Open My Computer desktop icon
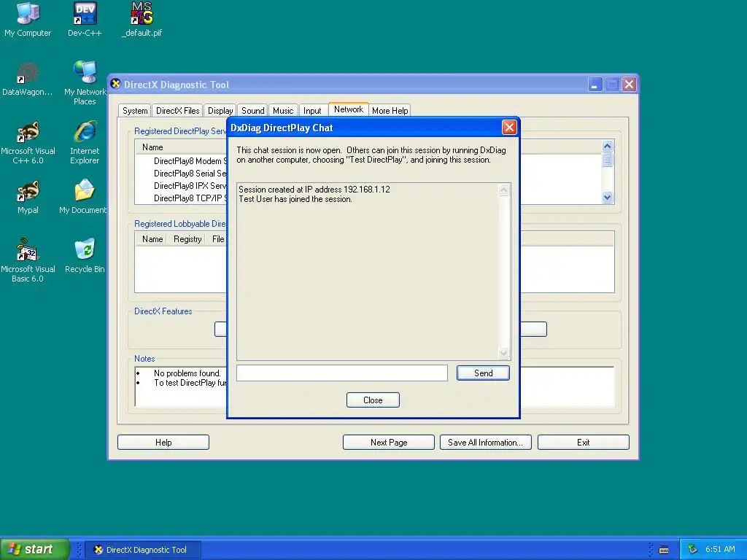Viewport: 747px width, 560px height. [x=28, y=19]
